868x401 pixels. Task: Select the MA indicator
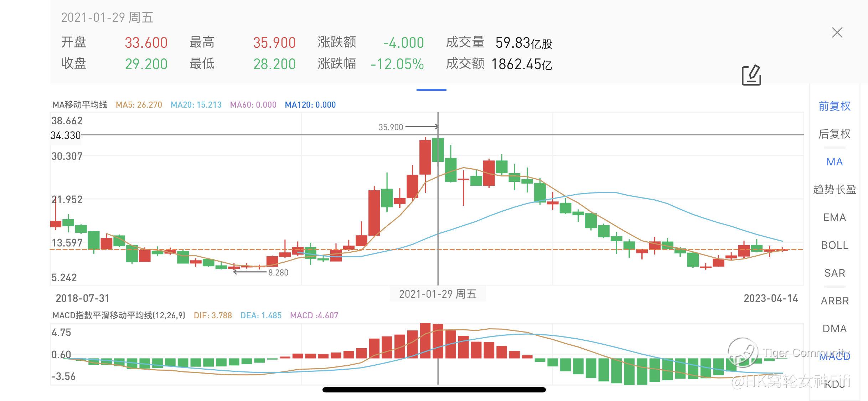tap(834, 162)
